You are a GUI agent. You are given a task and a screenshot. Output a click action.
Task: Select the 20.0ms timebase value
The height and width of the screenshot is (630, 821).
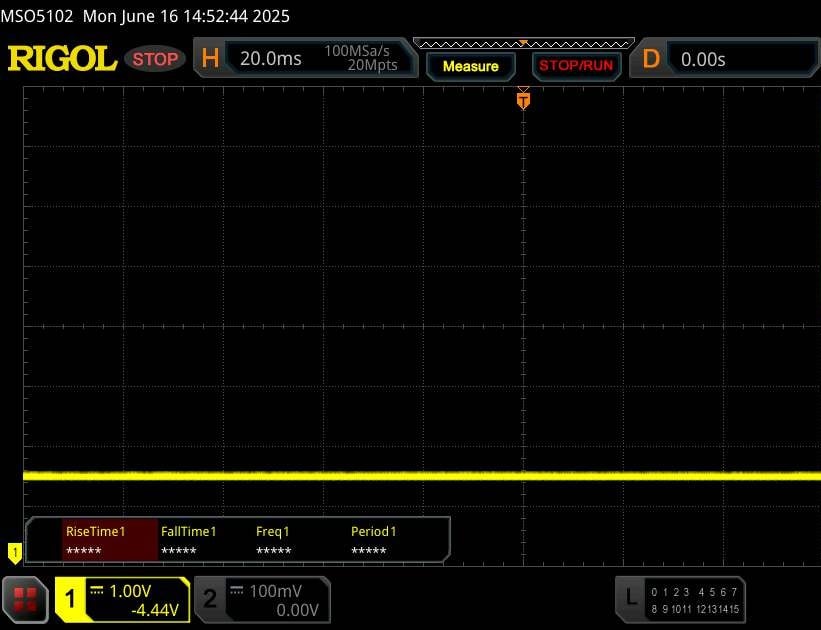click(271, 58)
